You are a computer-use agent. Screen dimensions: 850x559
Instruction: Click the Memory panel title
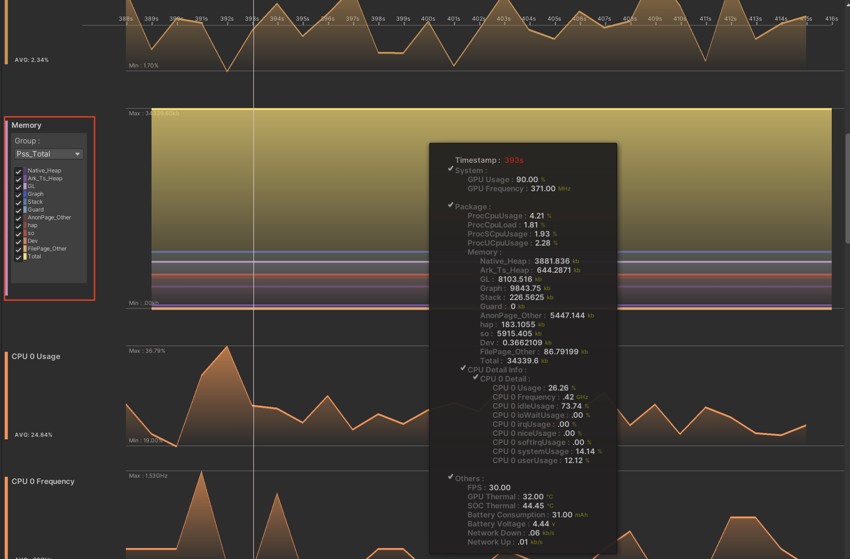(x=26, y=125)
